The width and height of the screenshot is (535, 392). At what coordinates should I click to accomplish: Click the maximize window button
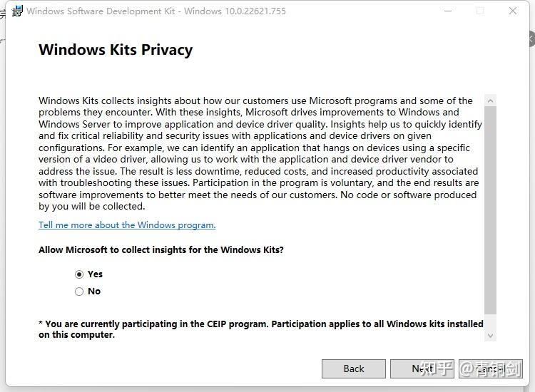point(480,11)
